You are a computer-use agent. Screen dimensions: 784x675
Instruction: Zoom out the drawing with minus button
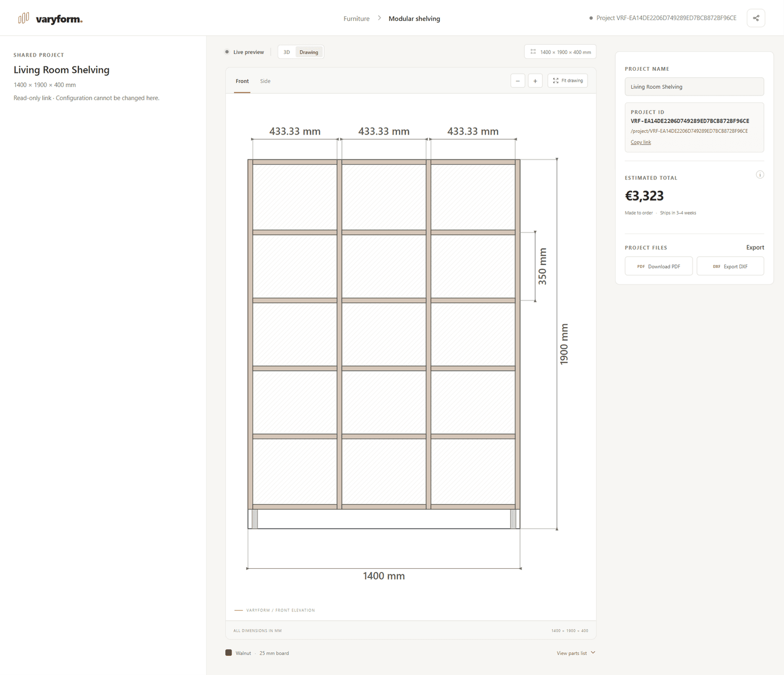point(518,81)
